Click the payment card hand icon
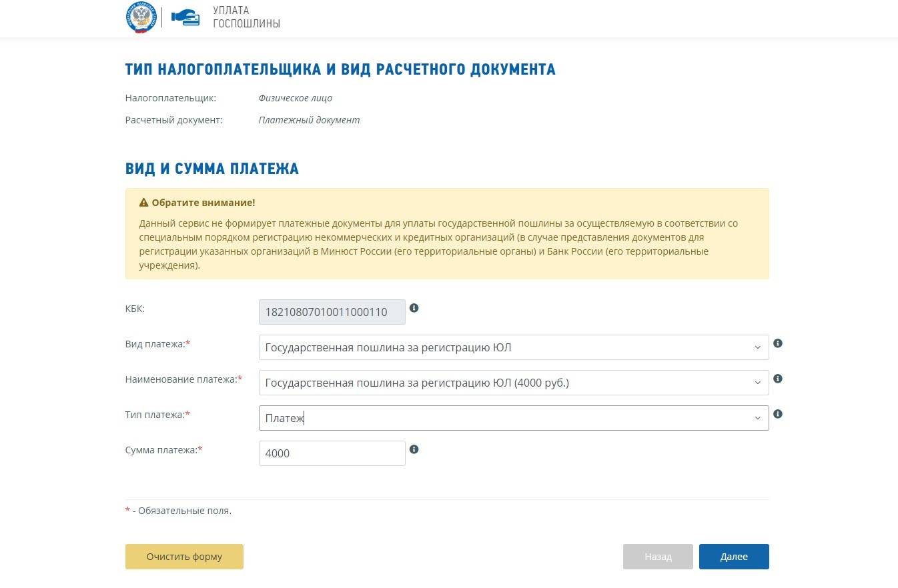 pos(185,17)
